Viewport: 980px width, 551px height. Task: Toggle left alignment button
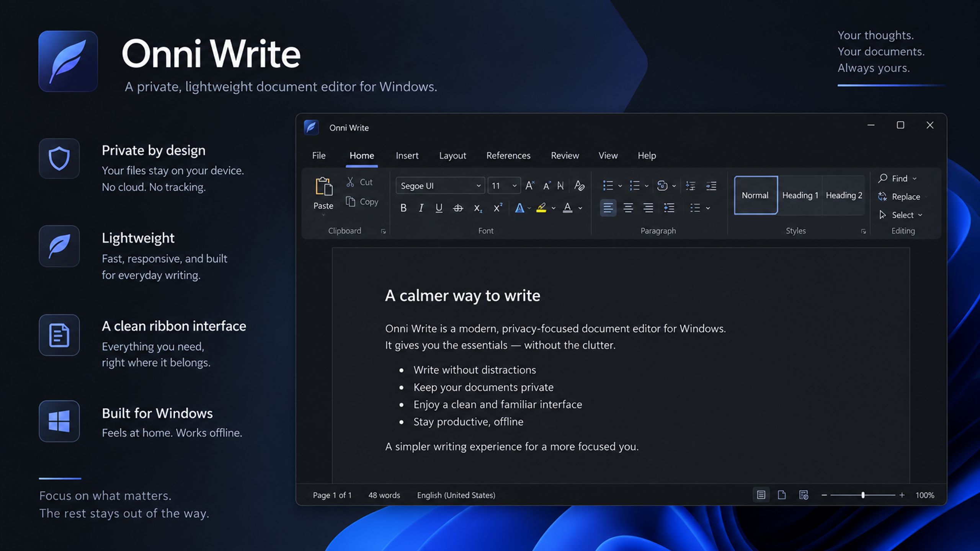pos(608,208)
